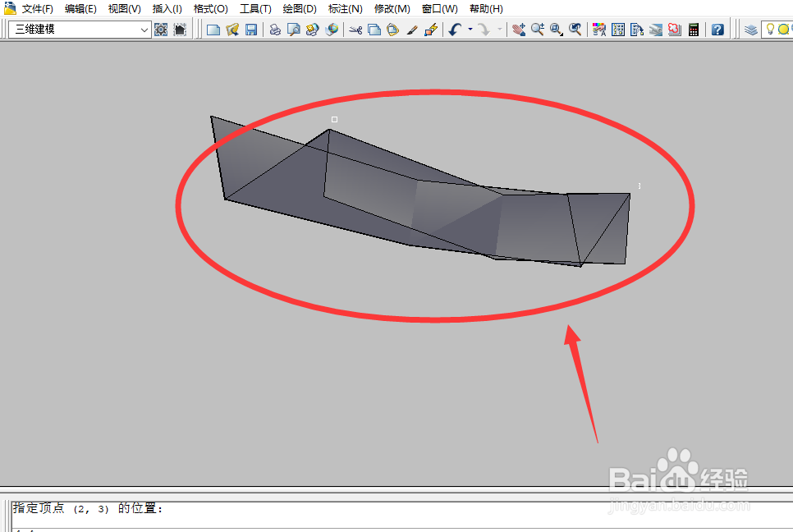Open the Markup Set Manager icon

click(675, 30)
